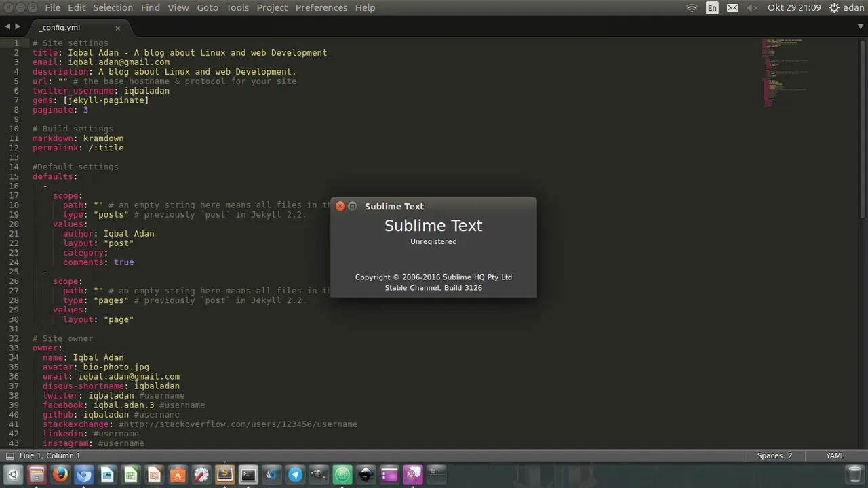868x488 pixels.
Task: Launch Telegram from the dock
Action: (295, 474)
